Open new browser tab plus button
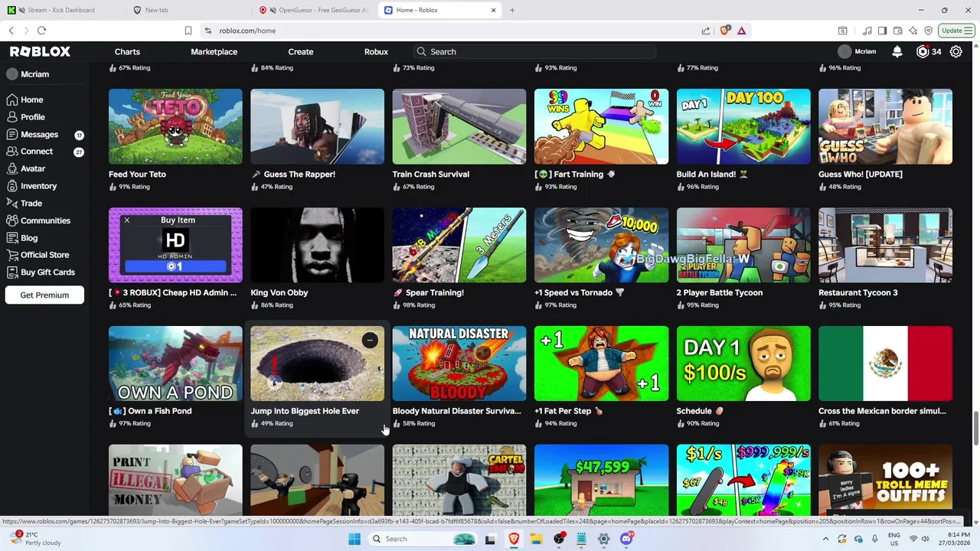Image resolution: width=980 pixels, height=551 pixels. coord(512,10)
